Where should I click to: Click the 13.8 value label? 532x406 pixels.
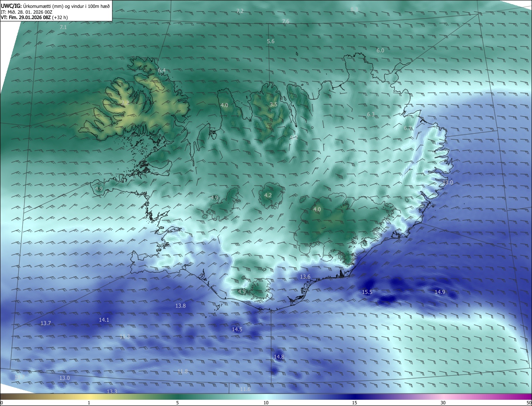(x=180, y=306)
